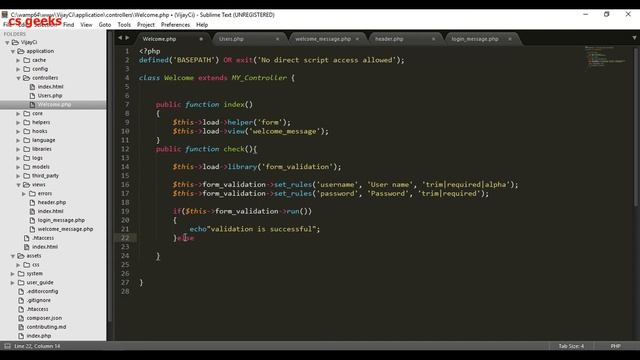Open tab list dropdown arrow at right

(x=634, y=38)
